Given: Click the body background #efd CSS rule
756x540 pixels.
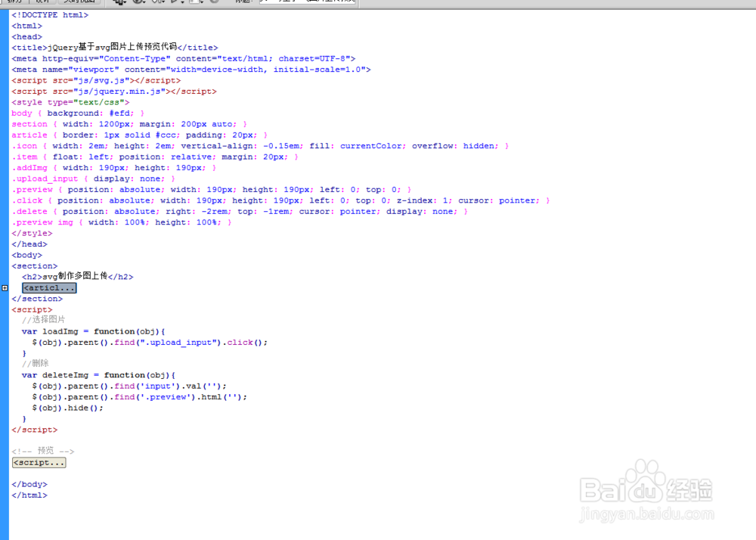Looking at the screenshot, I should (78, 113).
